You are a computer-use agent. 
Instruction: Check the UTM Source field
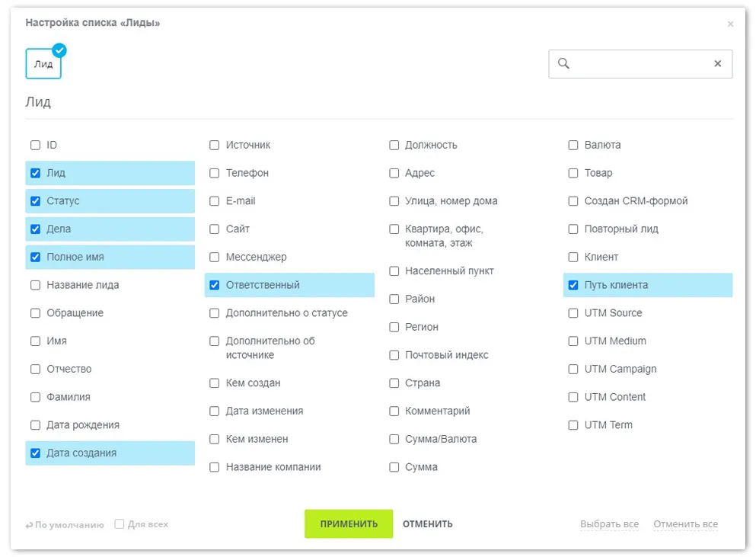tap(573, 312)
